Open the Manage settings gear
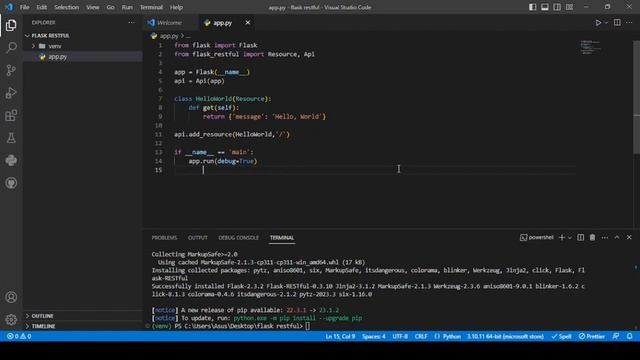The image size is (640, 360). click(x=11, y=320)
